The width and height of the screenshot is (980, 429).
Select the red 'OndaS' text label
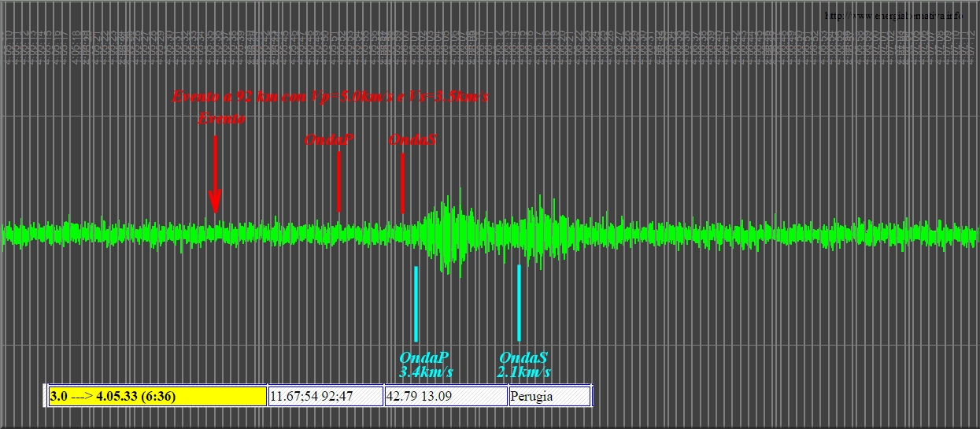click(412, 140)
